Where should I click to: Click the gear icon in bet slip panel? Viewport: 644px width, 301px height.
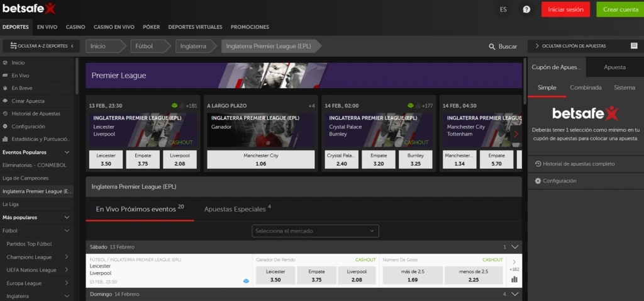pyautogui.click(x=538, y=181)
